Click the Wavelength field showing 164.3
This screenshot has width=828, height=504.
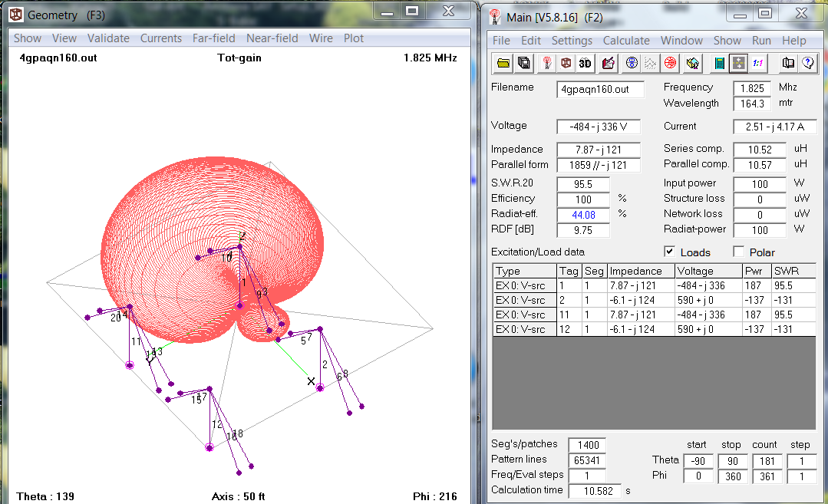(x=752, y=104)
